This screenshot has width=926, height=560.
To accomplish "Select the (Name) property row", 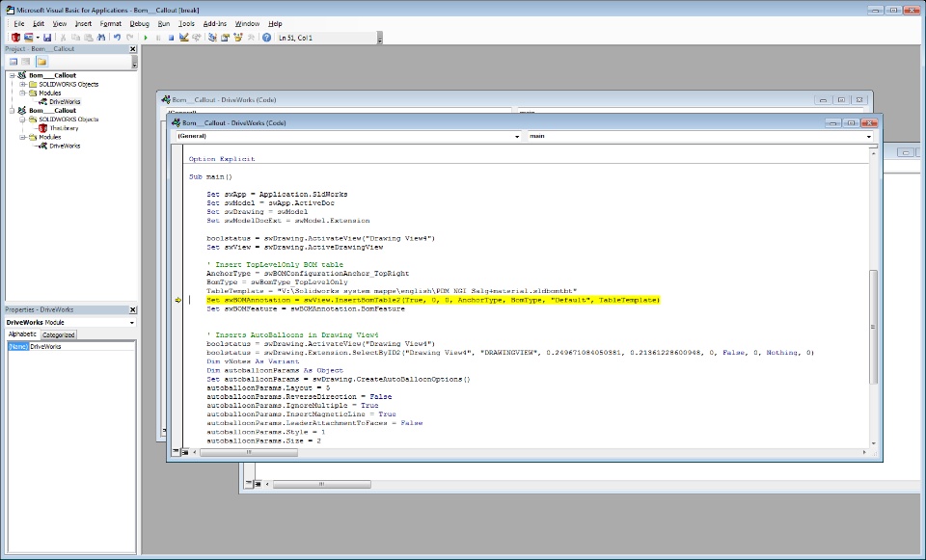I will coord(70,346).
